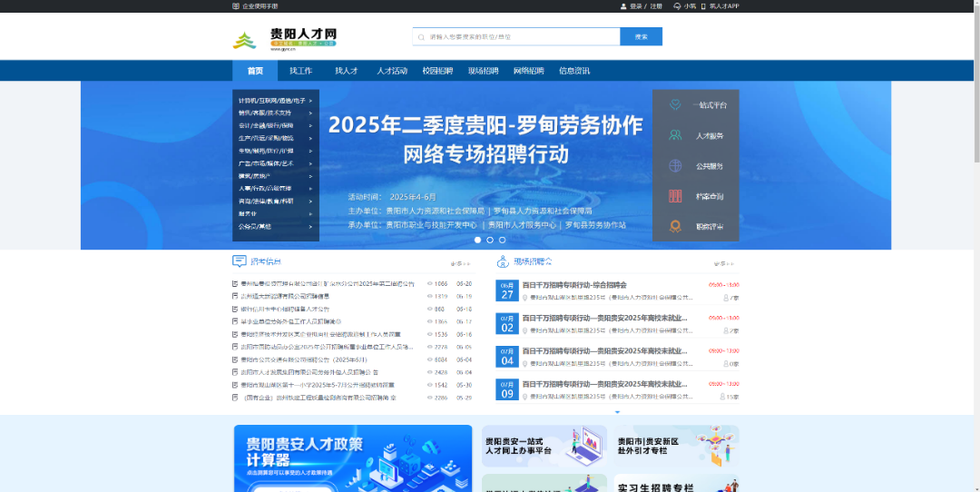Go to the 校园招聘 navigation tab

pos(437,71)
